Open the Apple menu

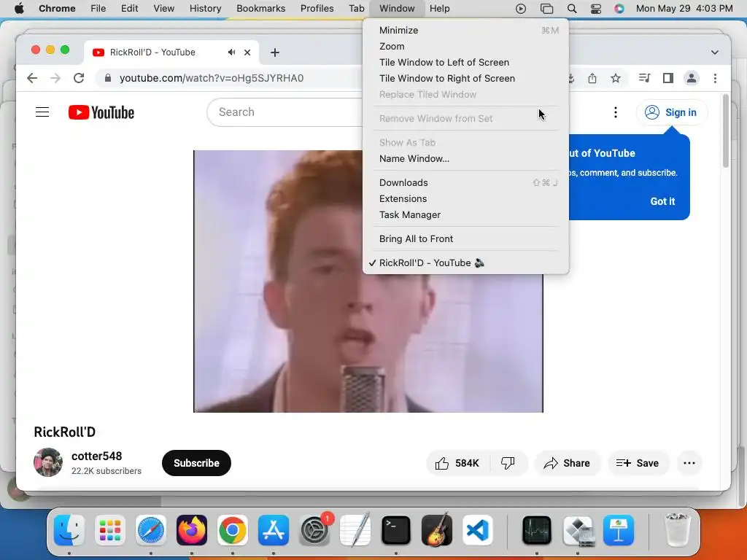(19, 8)
